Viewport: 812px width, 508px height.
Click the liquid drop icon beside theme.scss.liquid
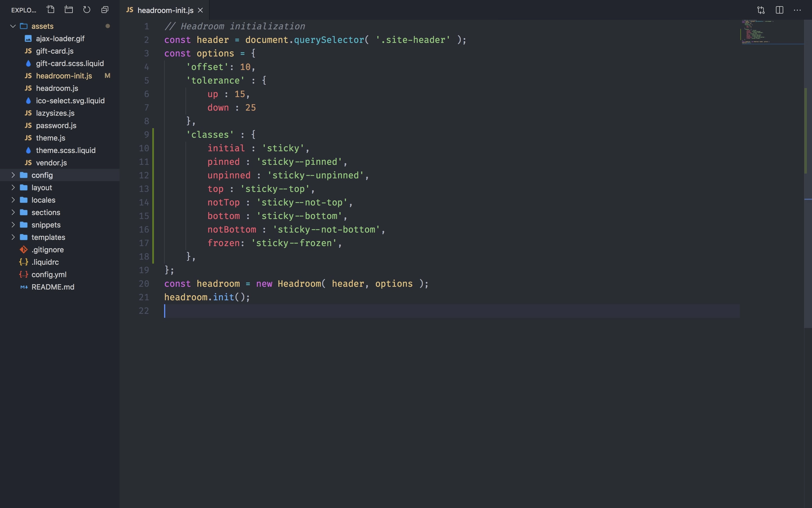pos(28,150)
